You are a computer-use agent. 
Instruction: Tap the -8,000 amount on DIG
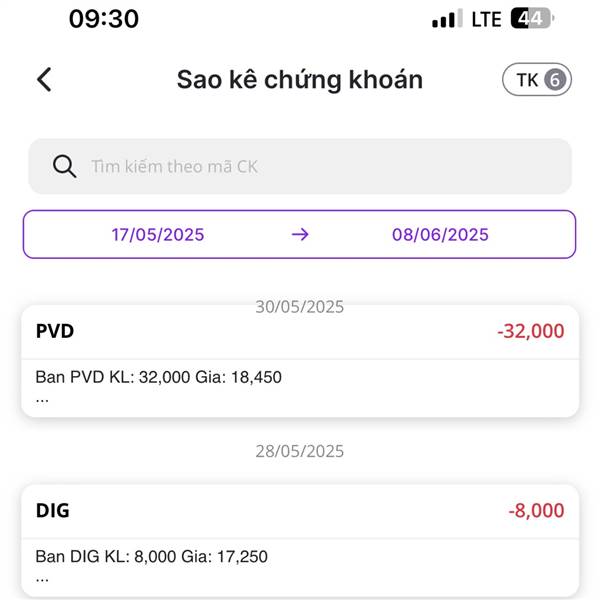[x=536, y=510]
